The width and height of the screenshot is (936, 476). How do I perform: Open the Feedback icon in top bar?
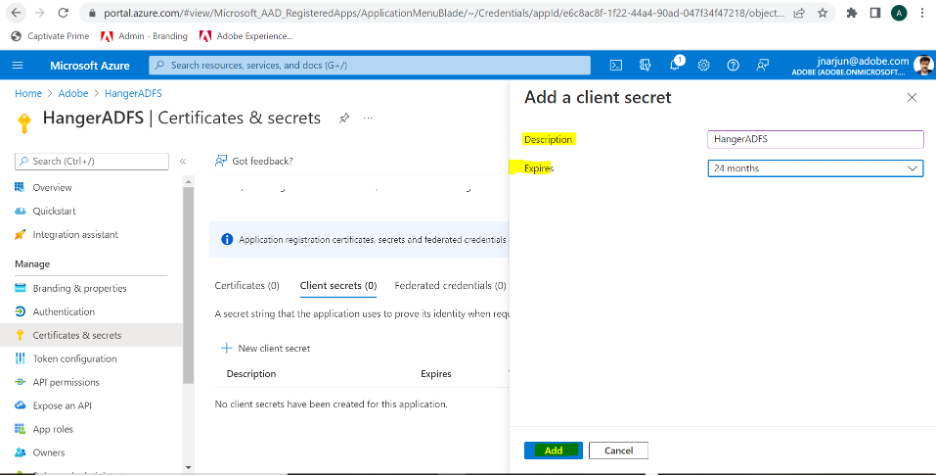tap(762, 65)
